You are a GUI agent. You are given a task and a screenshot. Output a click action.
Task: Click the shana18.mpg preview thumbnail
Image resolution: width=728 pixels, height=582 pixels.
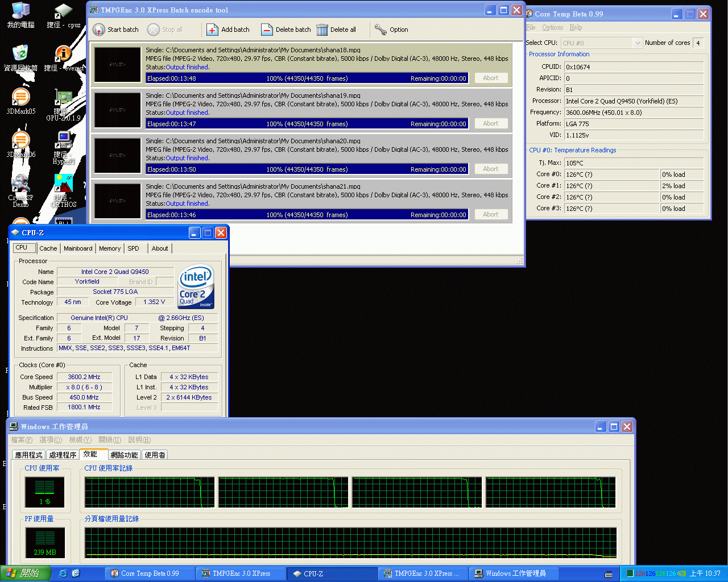tap(118, 65)
